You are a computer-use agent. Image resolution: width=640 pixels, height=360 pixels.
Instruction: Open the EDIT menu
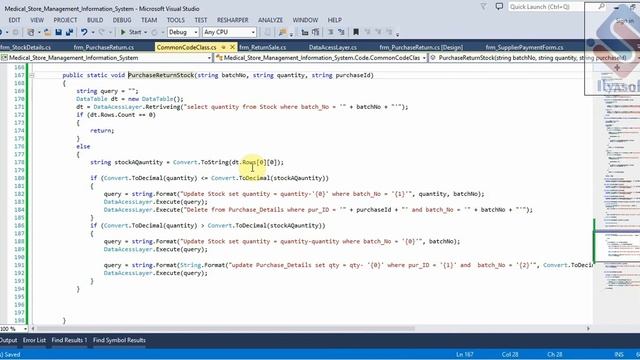[x=14, y=20]
